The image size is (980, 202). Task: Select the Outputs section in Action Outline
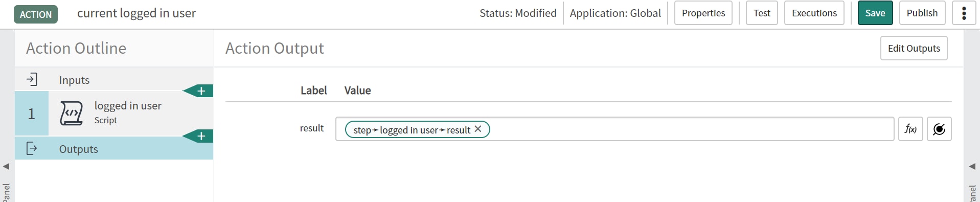(x=114, y=148)
